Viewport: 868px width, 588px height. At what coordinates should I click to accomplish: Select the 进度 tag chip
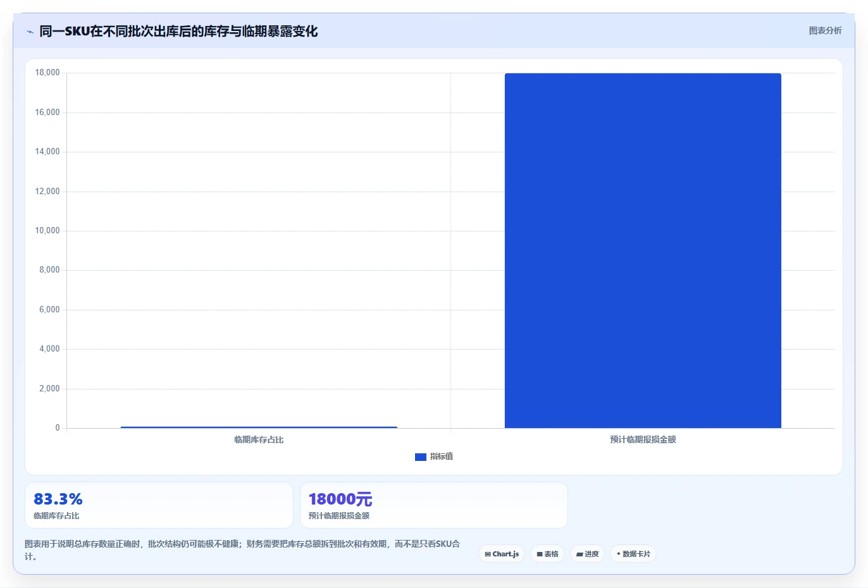coord(587,554)
